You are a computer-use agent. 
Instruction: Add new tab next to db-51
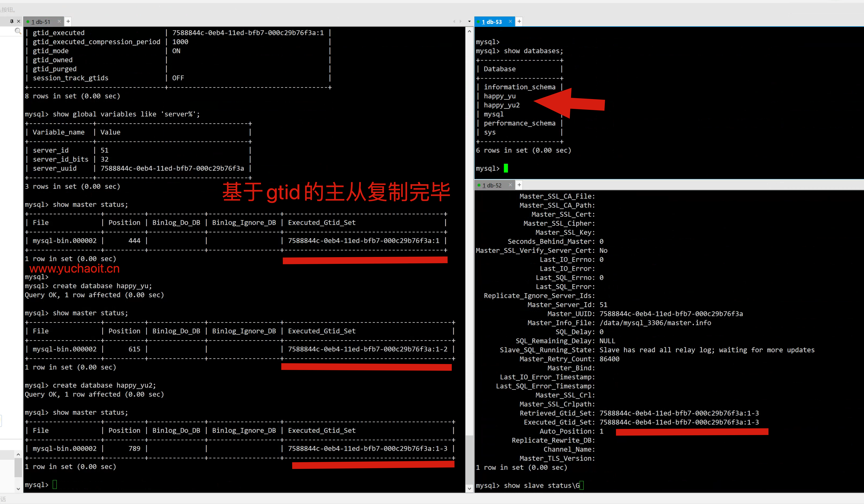[68, 21]
